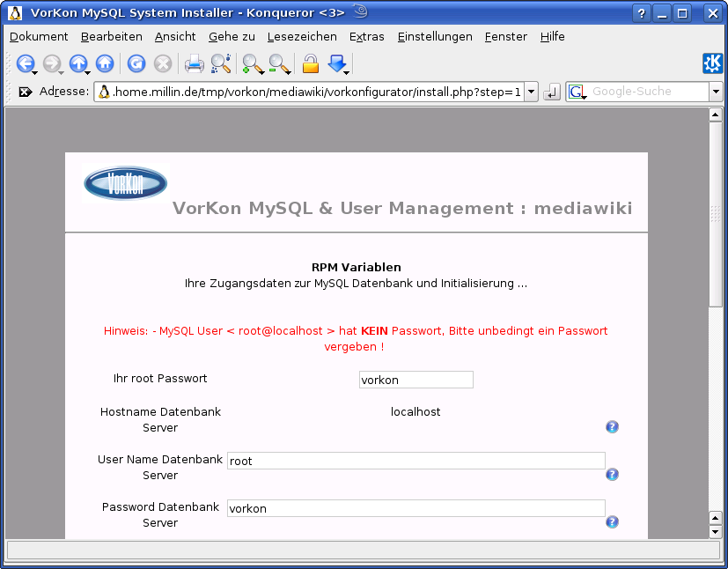The width and height of the screenshot is (728, 569).
Task: Go back with the Back arrow icon
Action: 26,63
